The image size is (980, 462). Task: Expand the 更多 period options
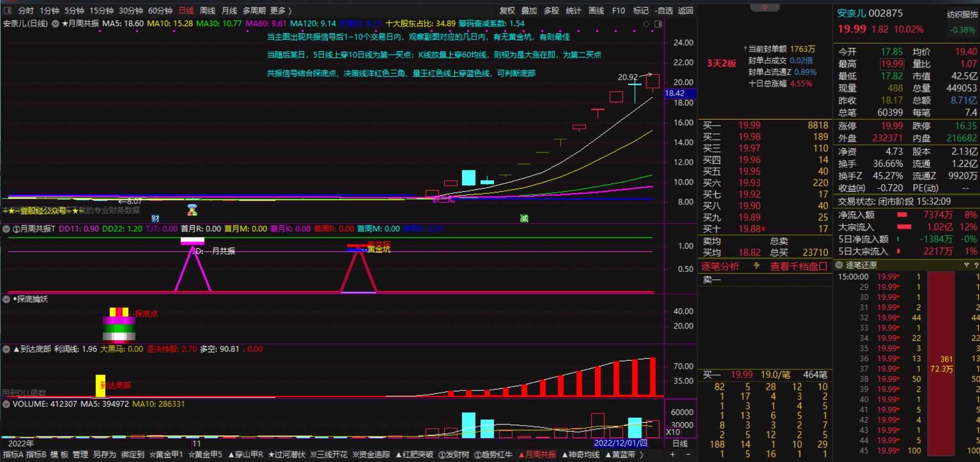click(x=281, y=10)
